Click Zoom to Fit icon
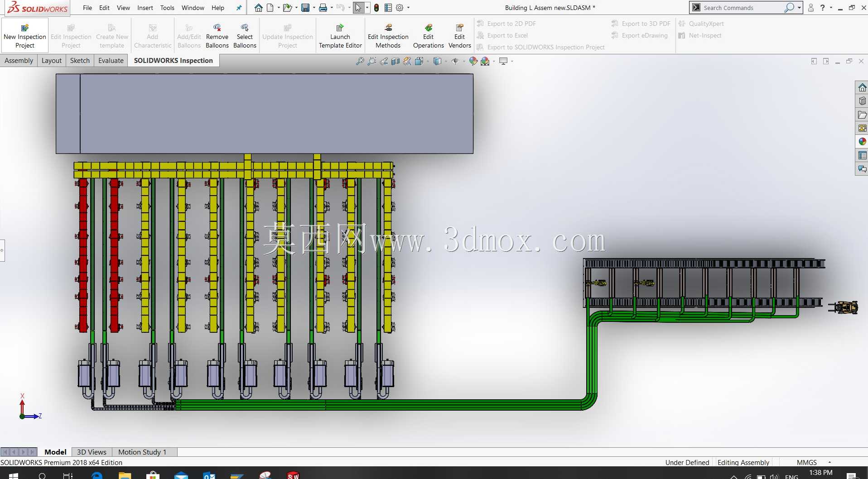868x479 pixels. coord(360,61)
